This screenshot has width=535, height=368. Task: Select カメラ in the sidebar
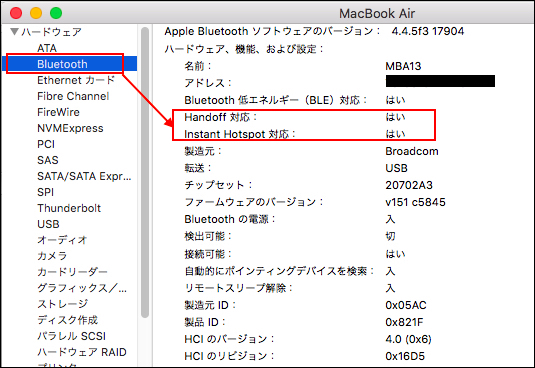(52, 256)
